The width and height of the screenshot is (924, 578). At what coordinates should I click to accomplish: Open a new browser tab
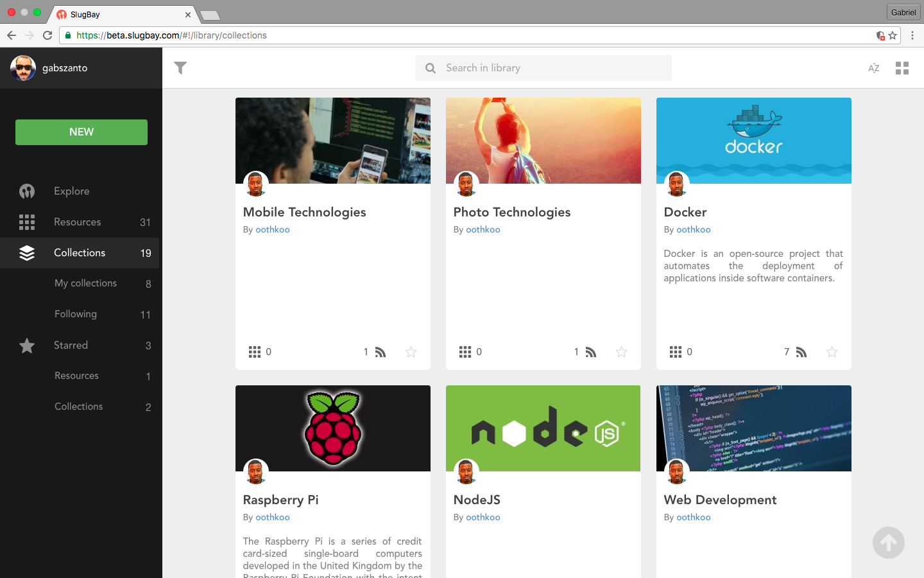point(210,15)
